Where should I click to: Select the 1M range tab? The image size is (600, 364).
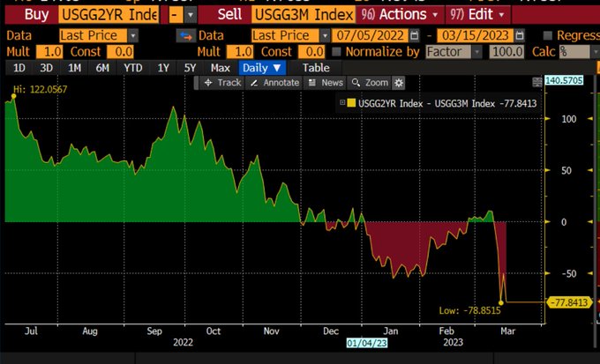[x=74, y=68]
